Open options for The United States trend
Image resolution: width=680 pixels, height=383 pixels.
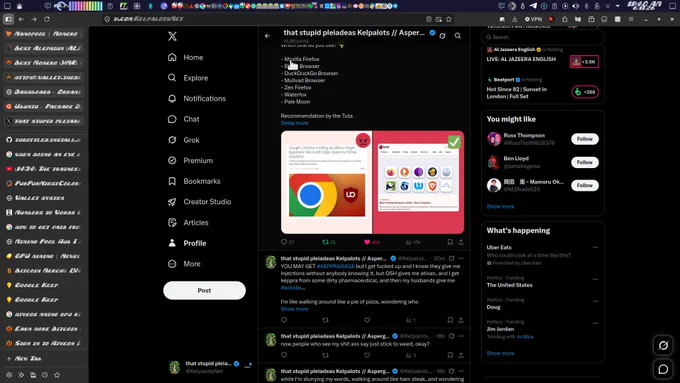[x=595, y=279]
